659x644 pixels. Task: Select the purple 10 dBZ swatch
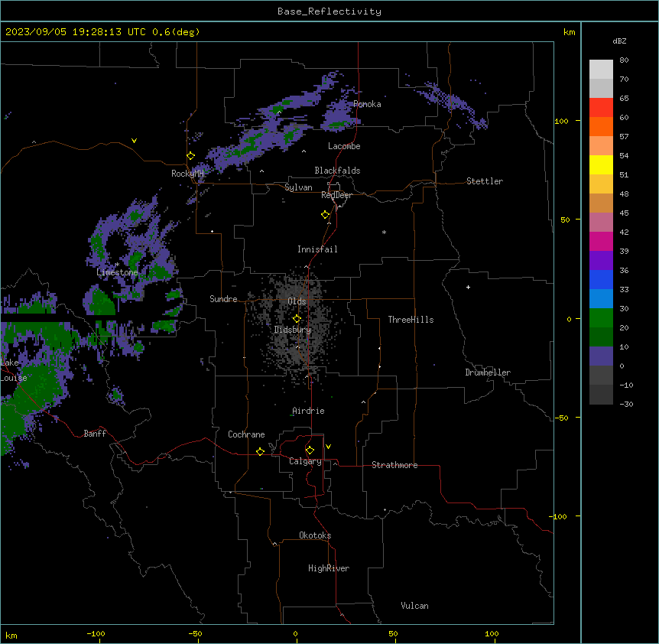[x=601, y=356]
